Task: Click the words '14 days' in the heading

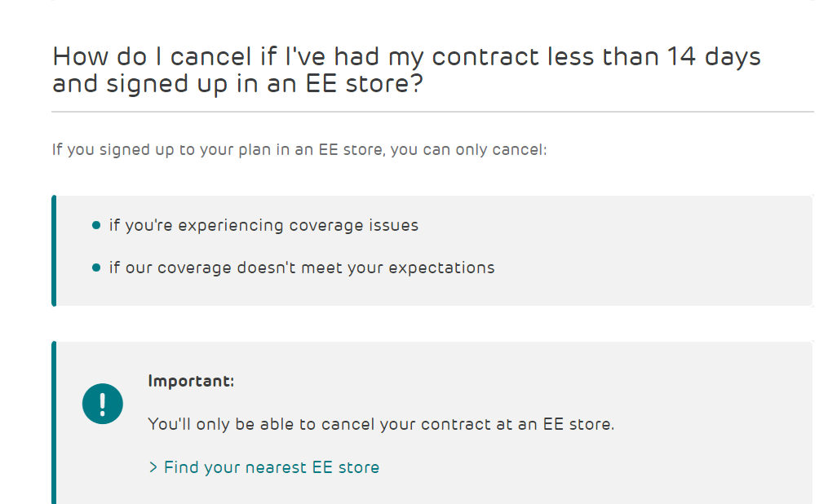Action: coord(714,57)
